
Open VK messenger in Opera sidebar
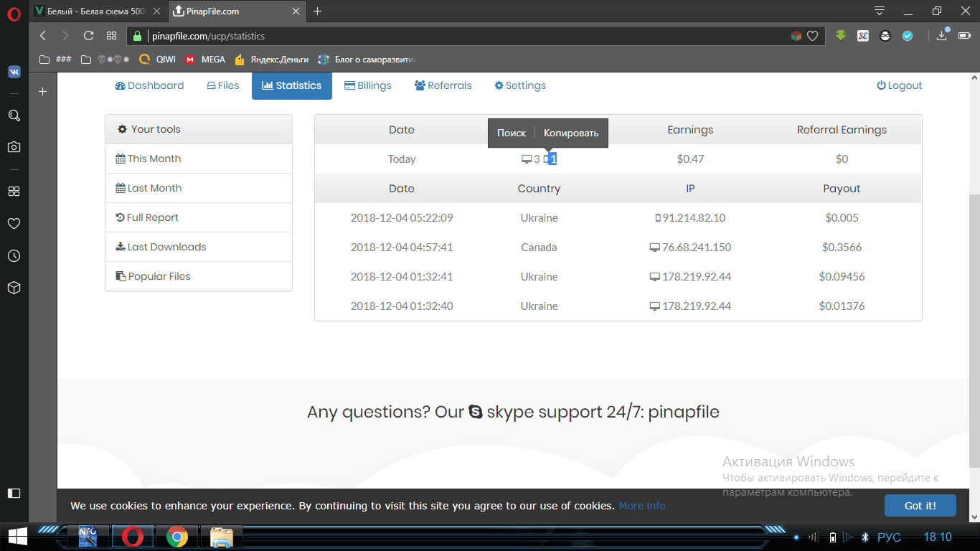[14, 72]
